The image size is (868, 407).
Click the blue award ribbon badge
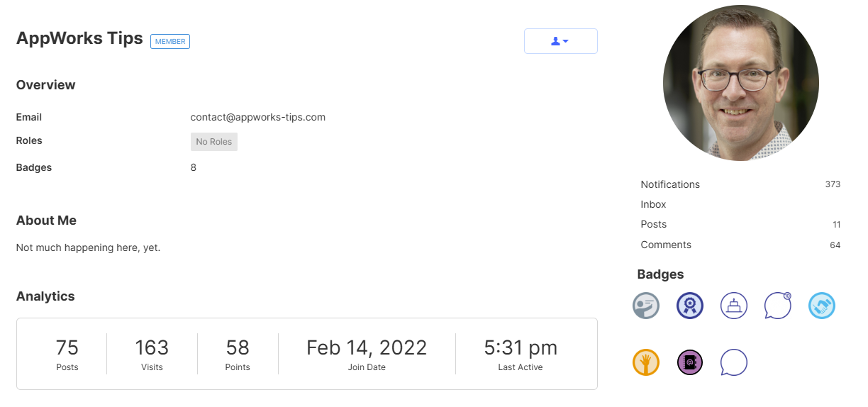click(690, 306)
